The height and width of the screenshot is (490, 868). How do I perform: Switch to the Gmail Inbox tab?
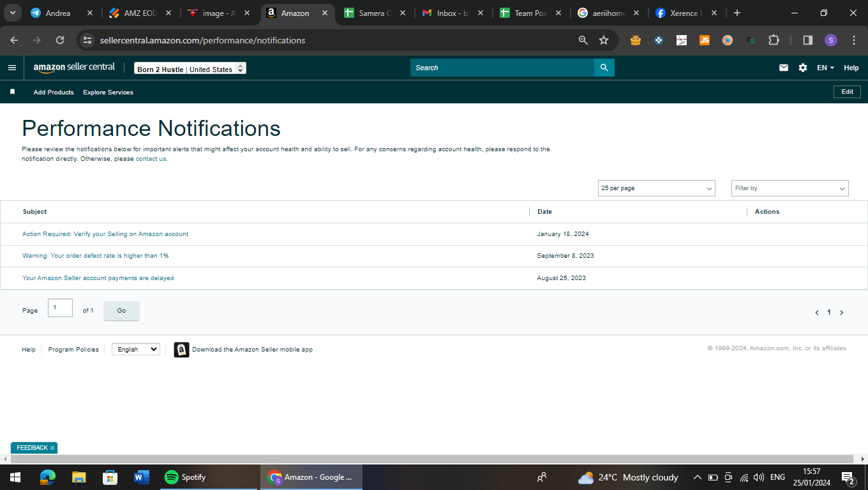tap(454, 13)
